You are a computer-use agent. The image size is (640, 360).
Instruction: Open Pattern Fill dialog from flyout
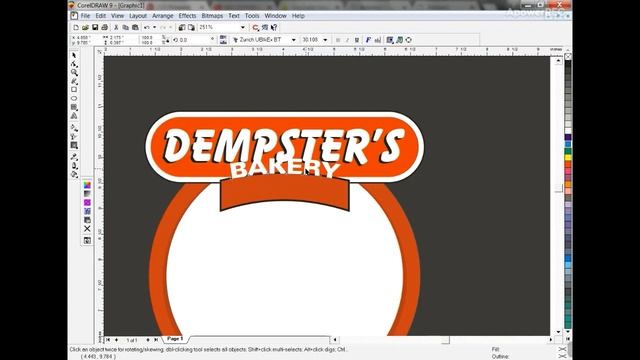pyautogui.click(x=87, y=202)
